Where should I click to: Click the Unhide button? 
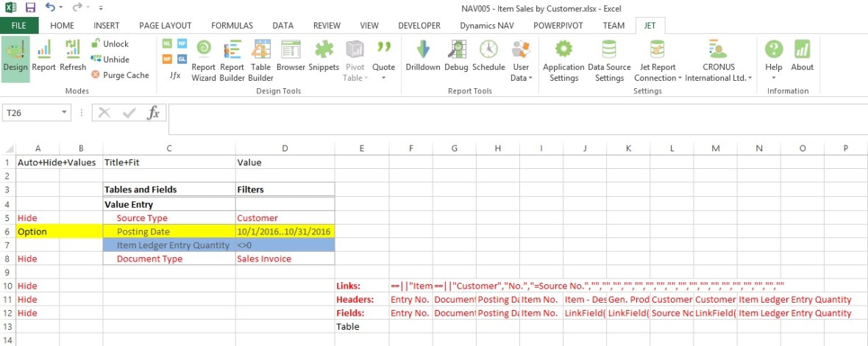(110, 60)
